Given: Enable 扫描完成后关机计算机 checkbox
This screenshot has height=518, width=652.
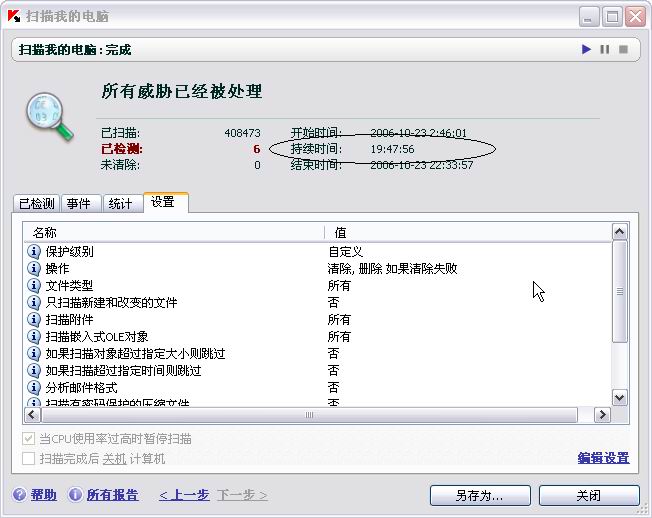Looking at the screenshot, I should 28,459.
